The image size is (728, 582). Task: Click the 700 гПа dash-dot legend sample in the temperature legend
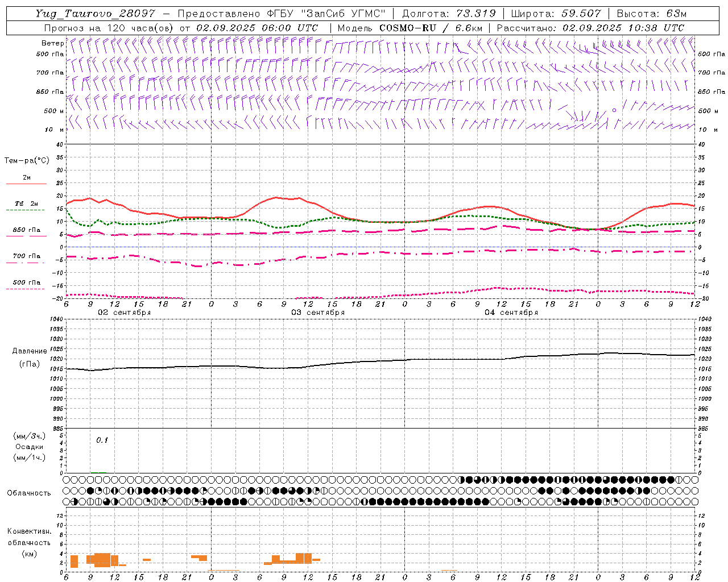[x=25, y=263]
